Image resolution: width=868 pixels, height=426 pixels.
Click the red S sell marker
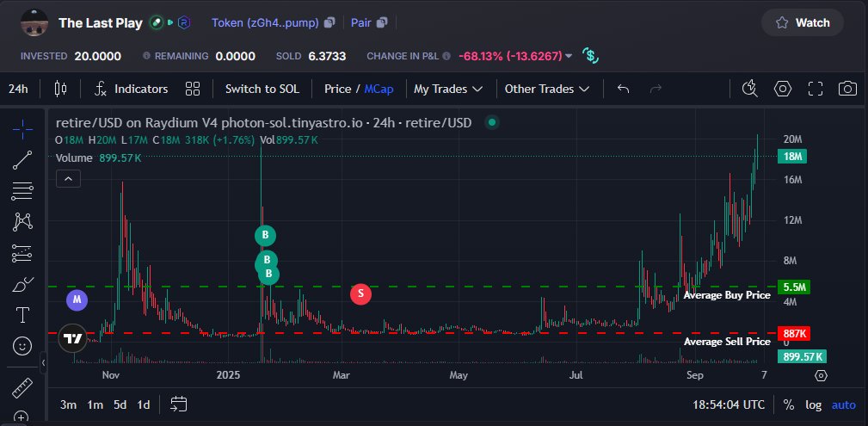click(360, 293)
